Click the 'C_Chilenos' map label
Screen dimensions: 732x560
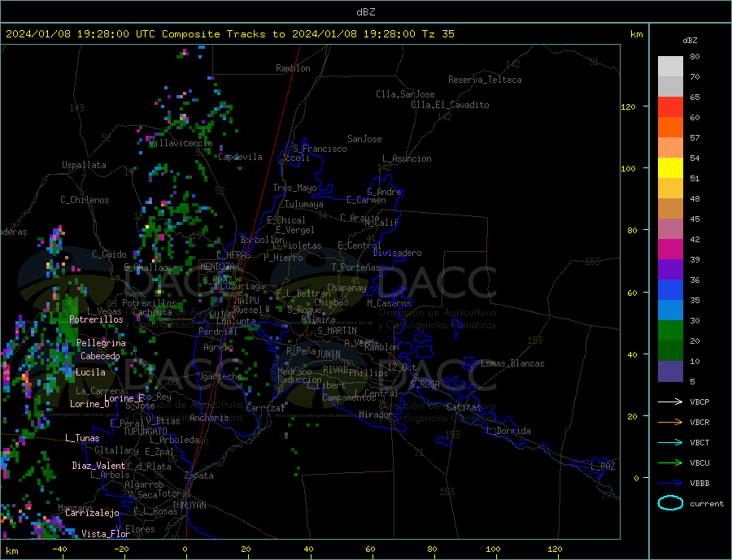85,200
